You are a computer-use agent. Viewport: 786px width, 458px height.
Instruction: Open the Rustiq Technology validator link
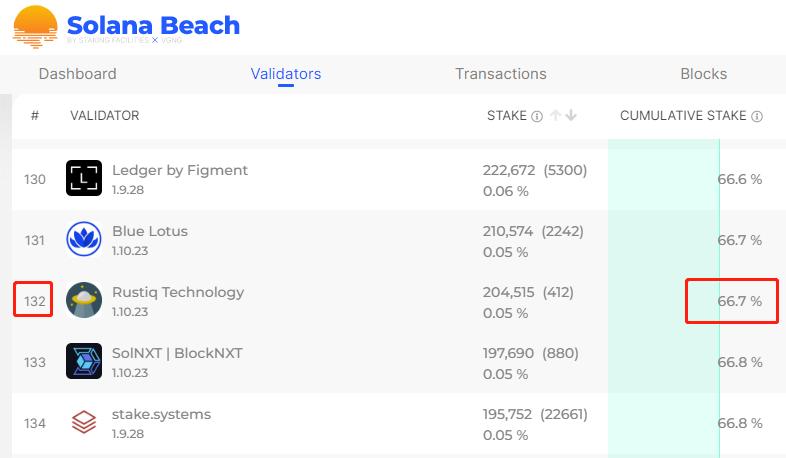point(177,292)
